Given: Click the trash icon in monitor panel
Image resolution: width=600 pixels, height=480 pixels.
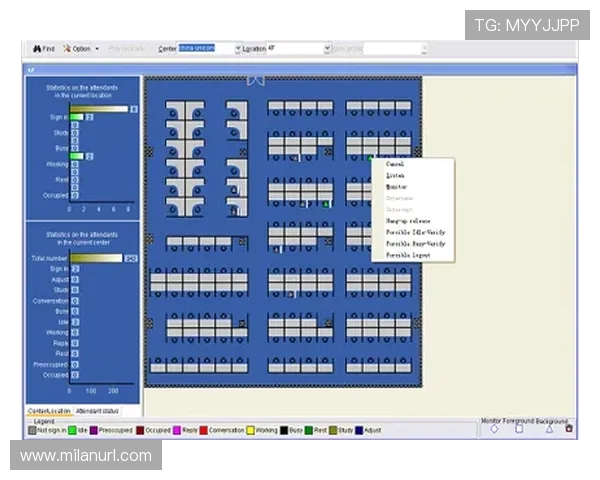Looking at the screenshot, I should (x=569, y=429).
